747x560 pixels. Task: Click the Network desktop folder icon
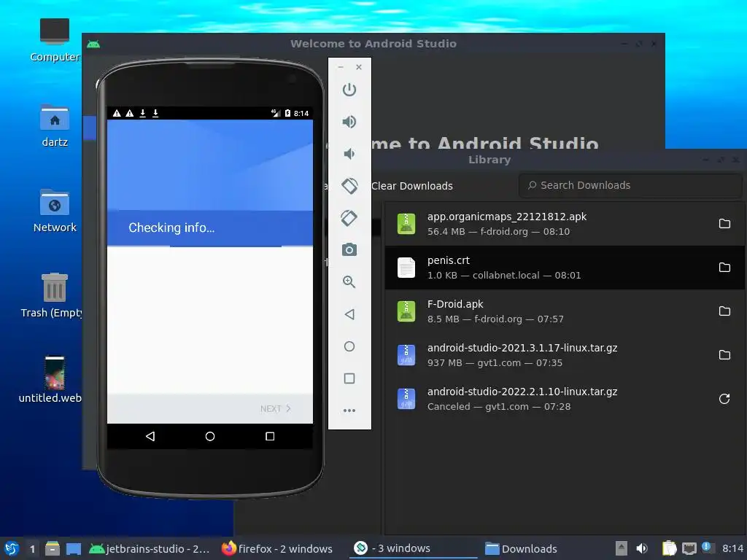point(54,203)
